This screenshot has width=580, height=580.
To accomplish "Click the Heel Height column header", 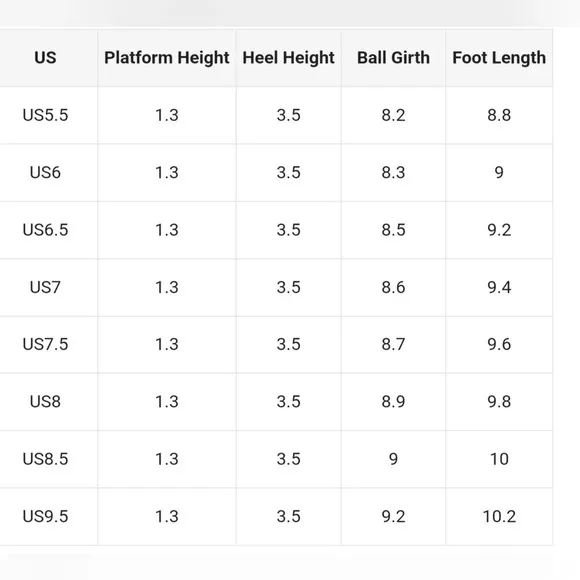I will tap(289, 58).
